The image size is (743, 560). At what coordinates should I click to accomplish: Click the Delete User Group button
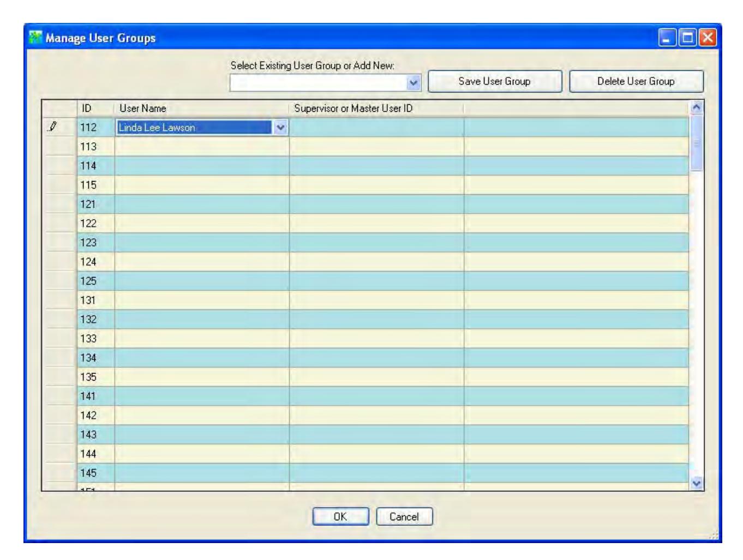pos(636,81)
